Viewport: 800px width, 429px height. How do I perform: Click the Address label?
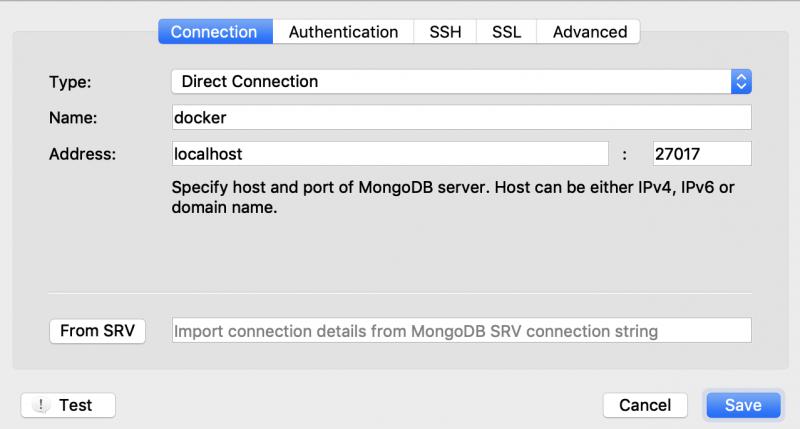click(x=83, y=154)
